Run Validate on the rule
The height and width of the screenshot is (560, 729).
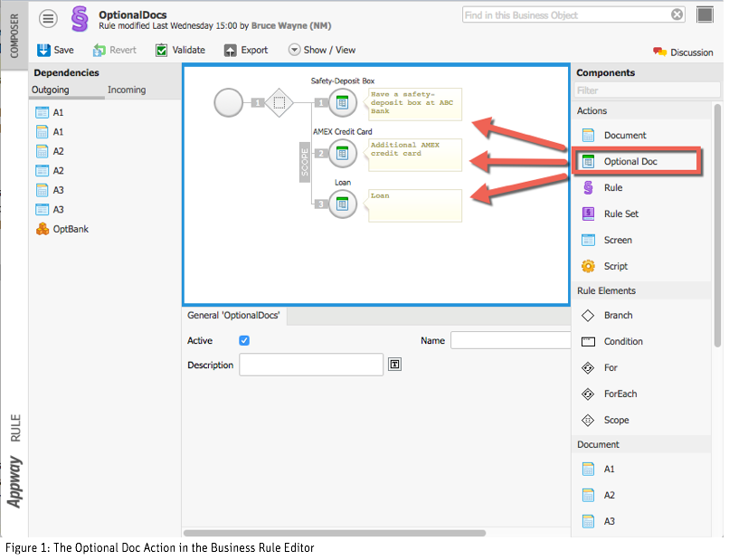pyautogui.click(x=180, y=50)
